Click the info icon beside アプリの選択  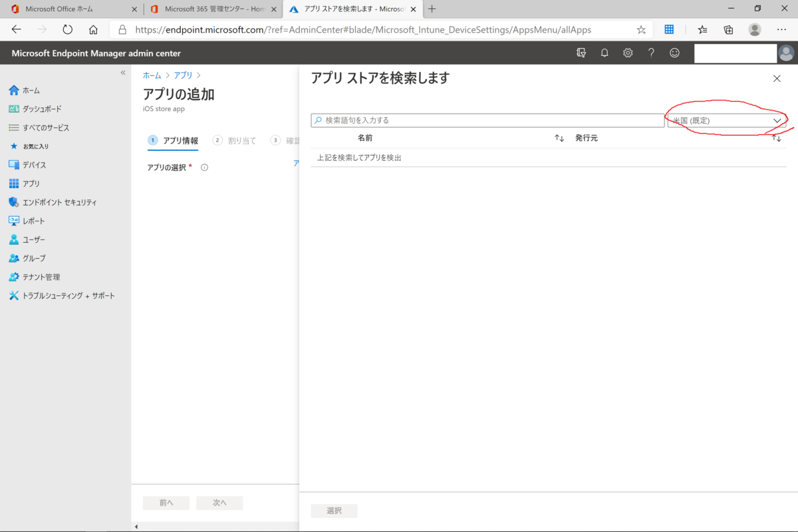coord(204,167)
